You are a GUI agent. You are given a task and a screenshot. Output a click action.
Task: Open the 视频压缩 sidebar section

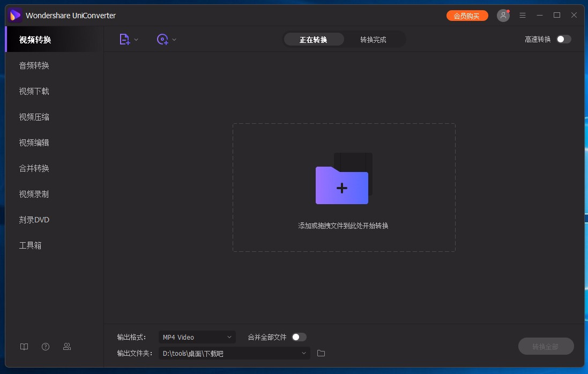tap(34, 117)
